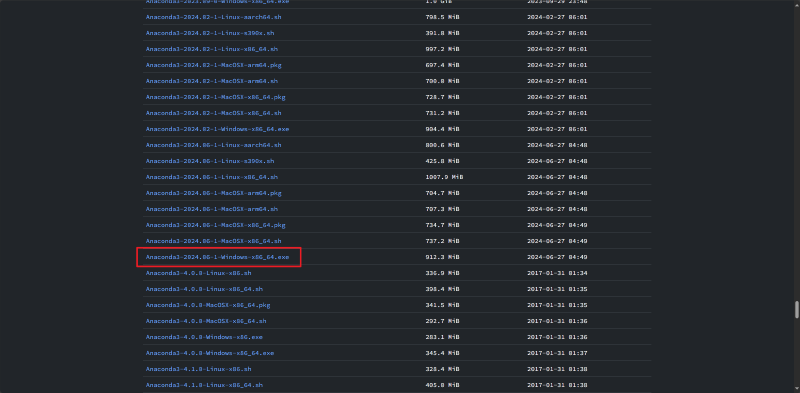Select Anaconda3-2024.06-1-MacOSX-x86_64.sh file
The image size is (800, 393).
tap(213, 241)
